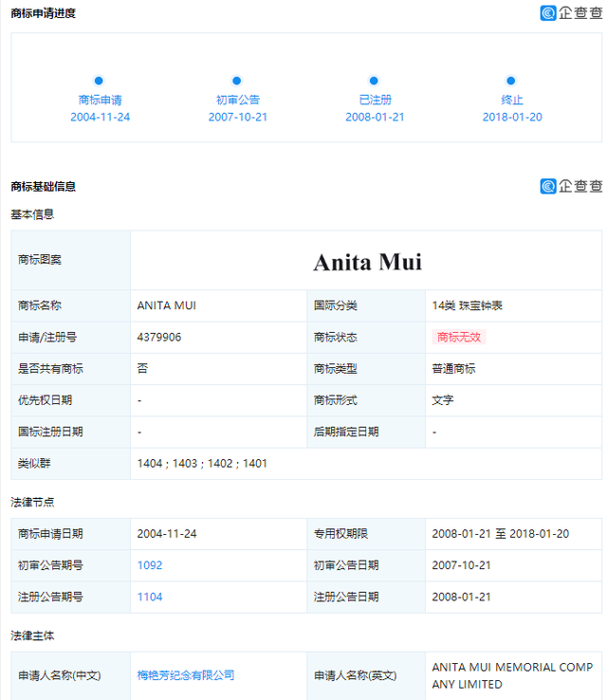The height and width of the screenshot is (700, 607).
Task: Click the 申请人名称(英文) label cell
Action: 366,676
